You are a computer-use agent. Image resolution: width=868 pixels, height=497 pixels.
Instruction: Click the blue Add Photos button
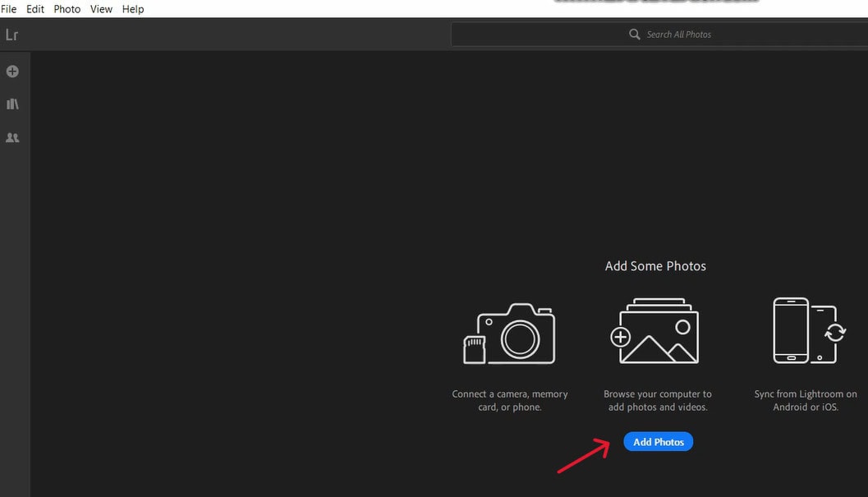pos(659,442)
